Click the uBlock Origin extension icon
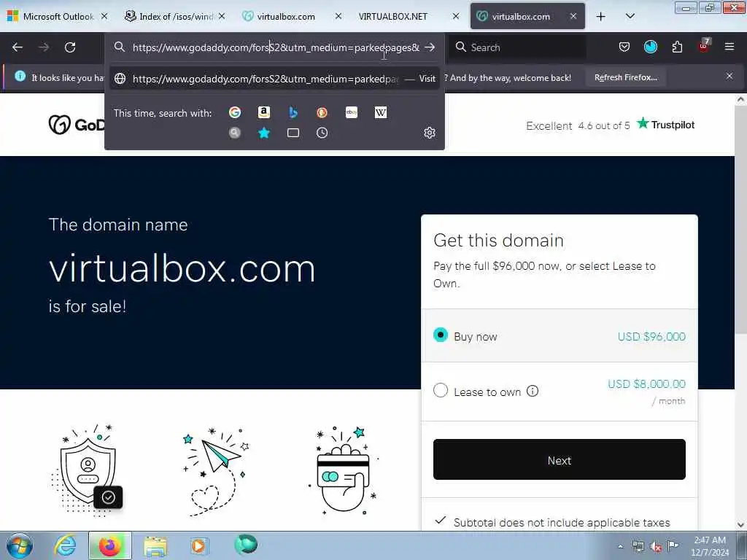The height and width of the screenshot is (560, 747). pos(704,46)
